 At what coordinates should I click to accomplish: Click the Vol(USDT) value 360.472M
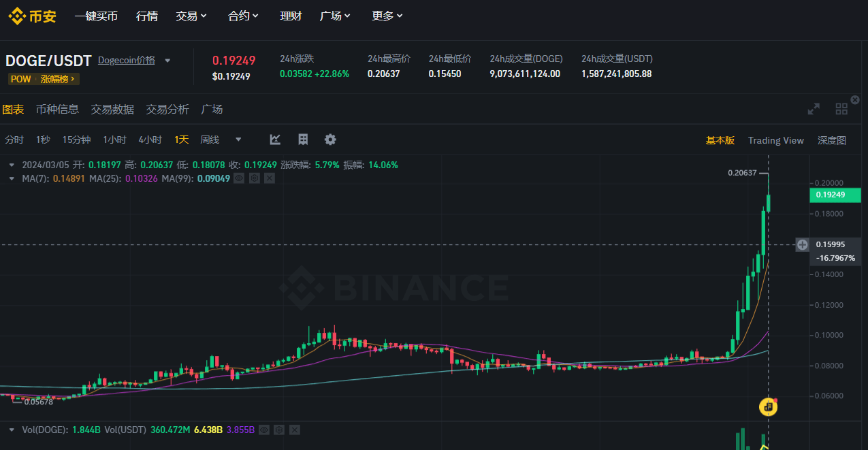tap(170, 430)
